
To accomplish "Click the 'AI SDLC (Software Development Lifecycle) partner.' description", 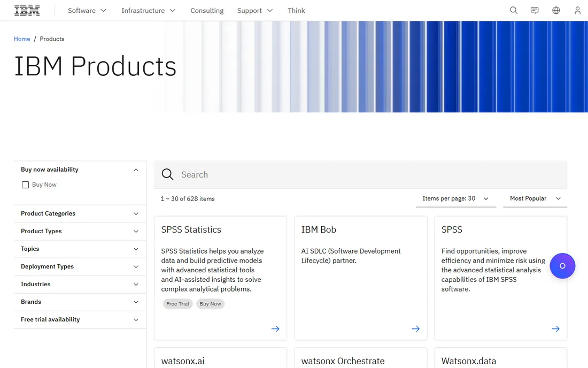I will pyautogui.click(x=351, y=256).
